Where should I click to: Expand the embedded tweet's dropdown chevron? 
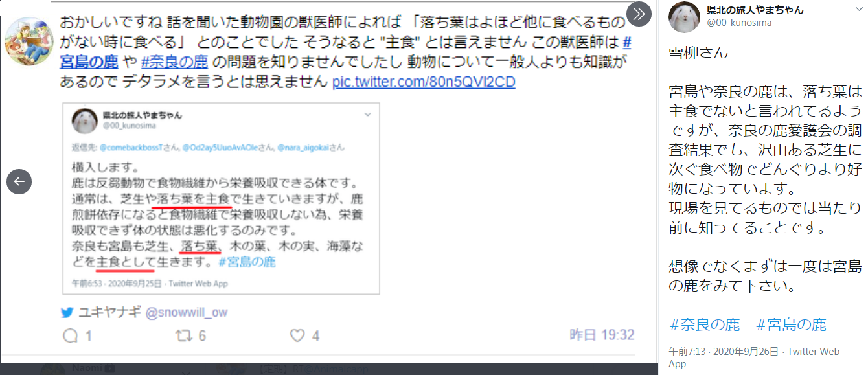(x=368, y=115)
